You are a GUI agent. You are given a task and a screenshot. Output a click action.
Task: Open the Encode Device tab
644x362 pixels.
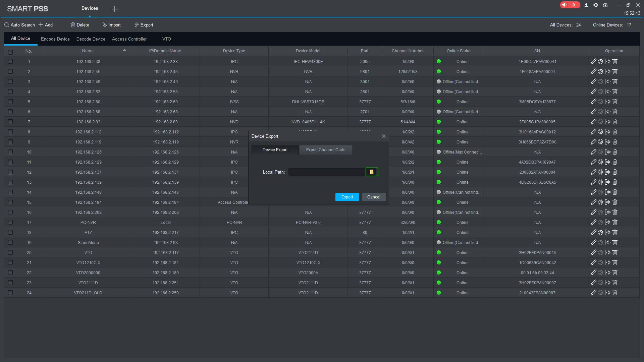click(55, 39)
